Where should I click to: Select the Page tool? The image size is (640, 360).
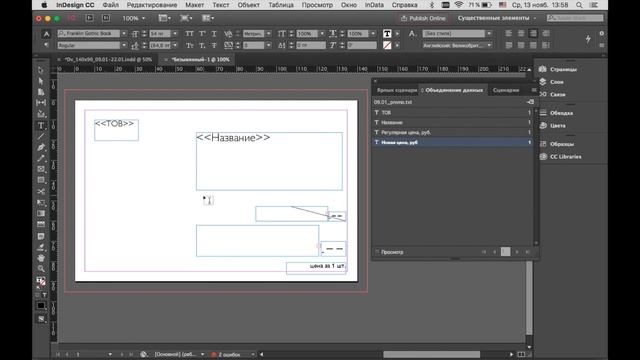click(41, 92)
